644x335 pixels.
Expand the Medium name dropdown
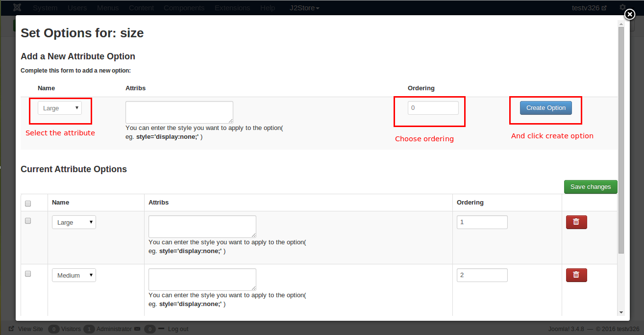click(74, 275)
